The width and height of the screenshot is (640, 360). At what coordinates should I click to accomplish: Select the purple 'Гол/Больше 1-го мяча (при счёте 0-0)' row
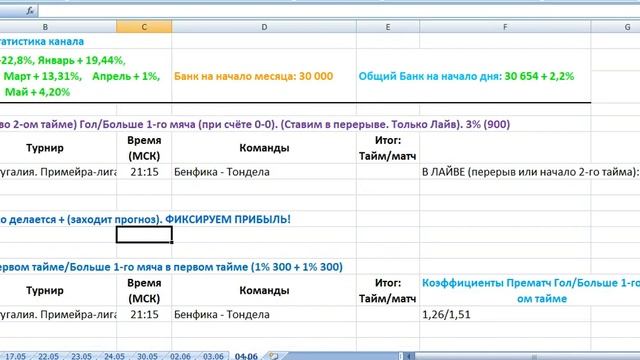click(x=255, y=124)
